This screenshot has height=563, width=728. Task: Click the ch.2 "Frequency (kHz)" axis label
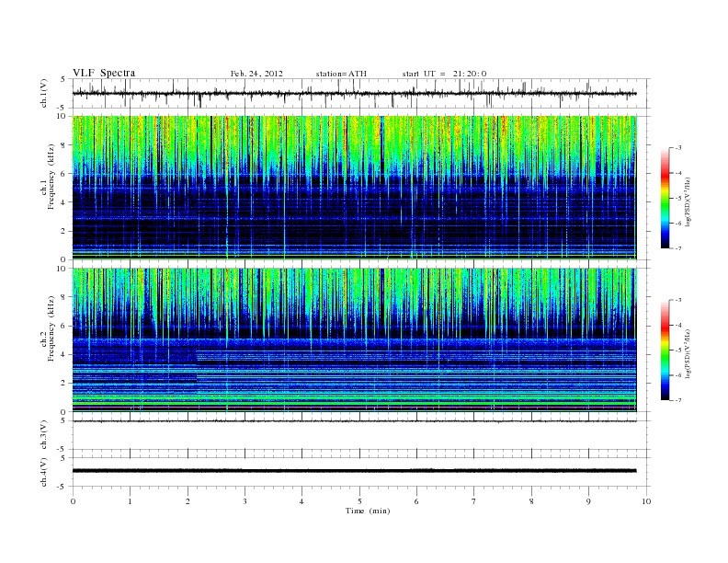coord(51,328)
